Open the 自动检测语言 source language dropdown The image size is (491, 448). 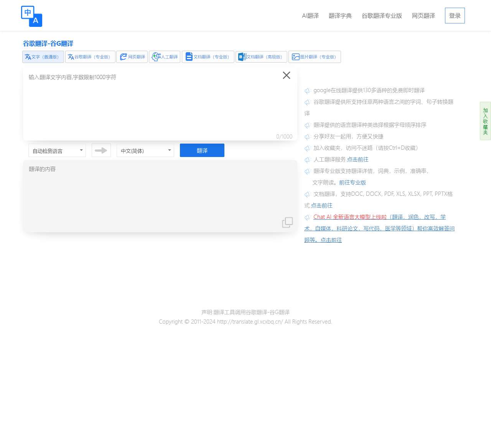[x=57, y=150]
